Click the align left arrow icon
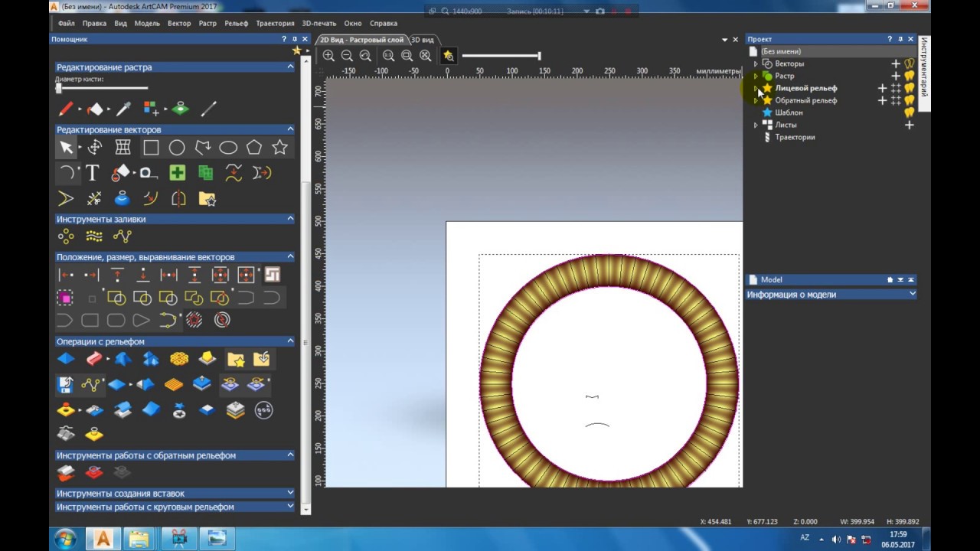 point(67,275)
